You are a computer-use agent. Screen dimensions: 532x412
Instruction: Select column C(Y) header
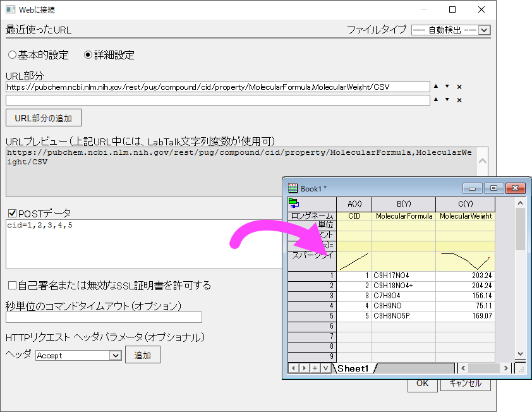(466, 204)
